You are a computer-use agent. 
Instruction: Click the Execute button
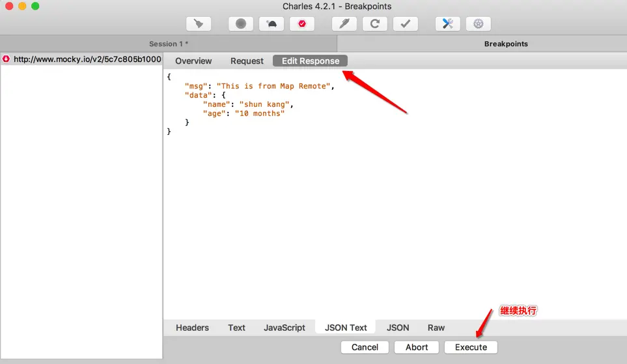(471, 347)
